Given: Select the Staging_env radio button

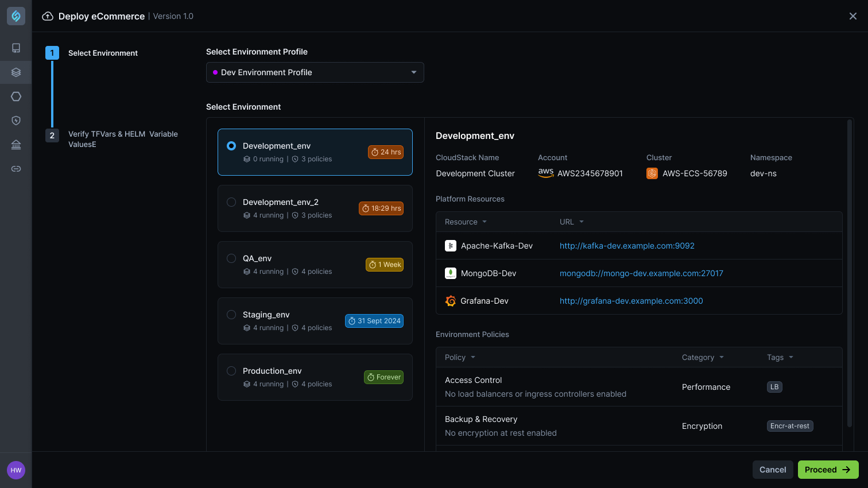Looking at the screenshot, I should [x=231, y=315].
